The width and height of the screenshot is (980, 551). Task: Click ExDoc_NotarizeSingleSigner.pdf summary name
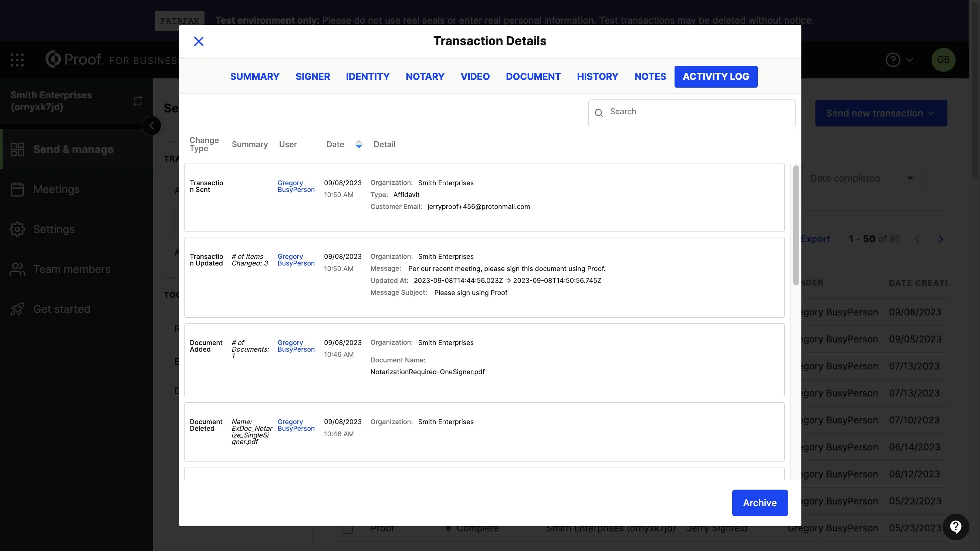point(252,432)
